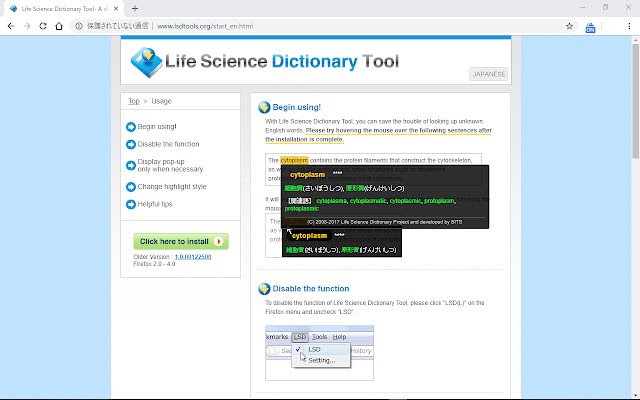
Task: Click the Click here to install button
Action: (181, 242)
